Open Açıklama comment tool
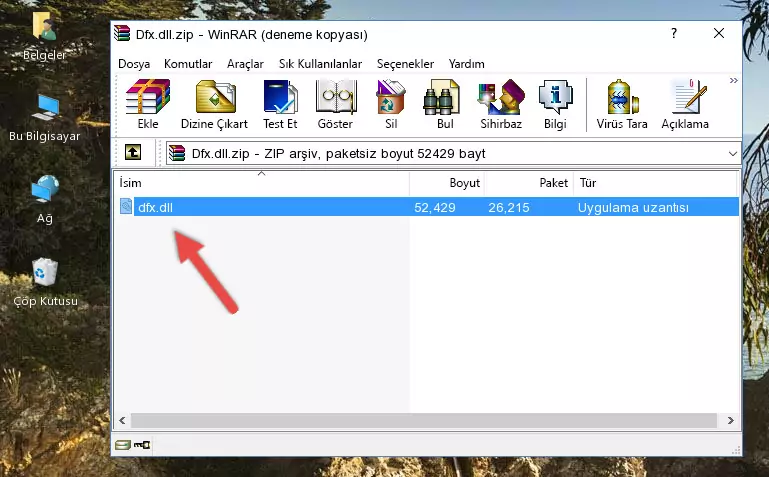 [685, 104]
